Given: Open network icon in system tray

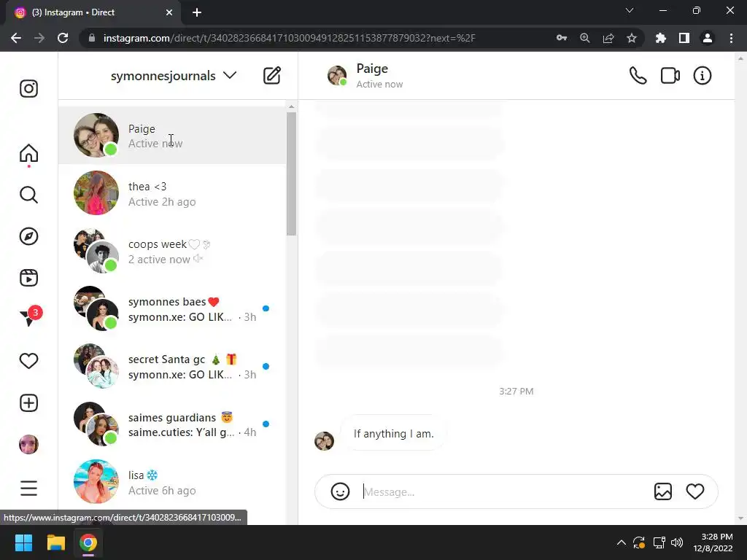Looking at the screenshot, I should [x=659, y=542].
